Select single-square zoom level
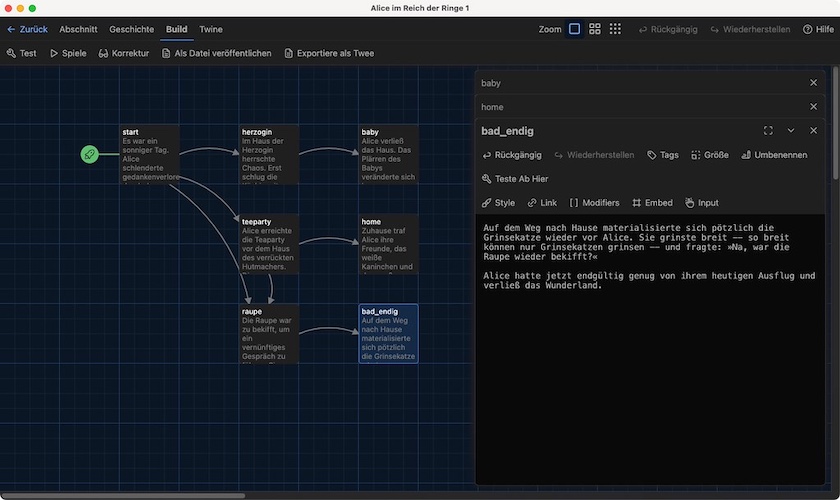This screenshot has width=840, height=500. pyautogui.click(x=574, y=29)
